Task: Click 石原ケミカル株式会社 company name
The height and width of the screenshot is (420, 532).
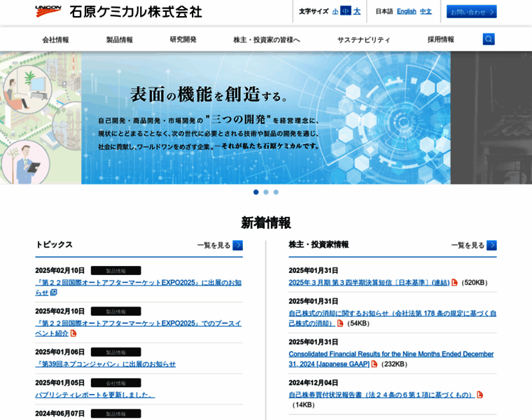Action: (x=136, y=12)
